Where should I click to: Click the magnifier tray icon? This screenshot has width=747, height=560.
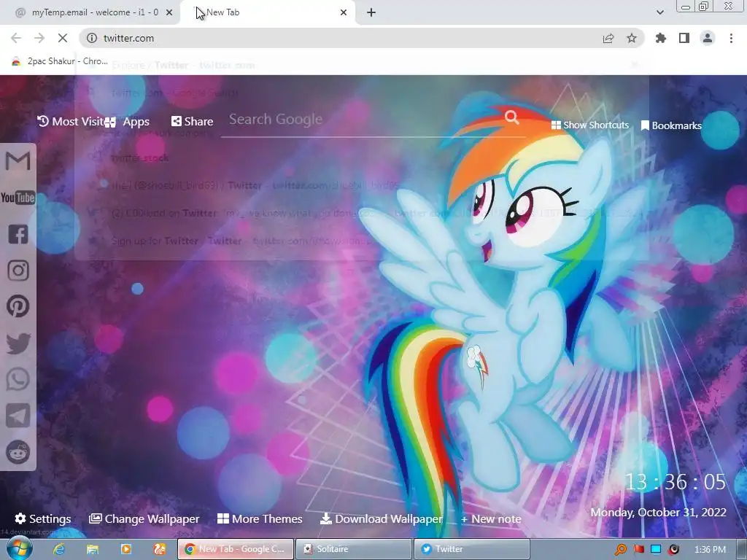[x=621, y=550]
